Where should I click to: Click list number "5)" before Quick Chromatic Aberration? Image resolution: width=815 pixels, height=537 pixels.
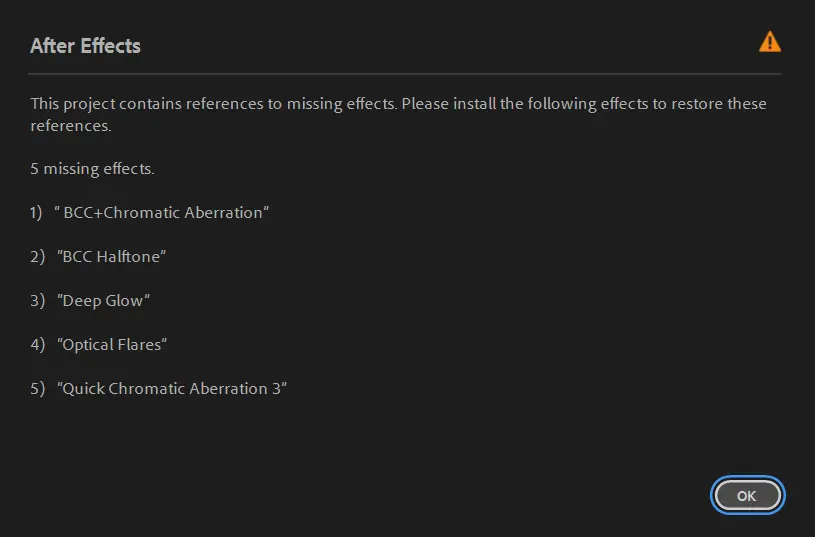tap(37, 389)
